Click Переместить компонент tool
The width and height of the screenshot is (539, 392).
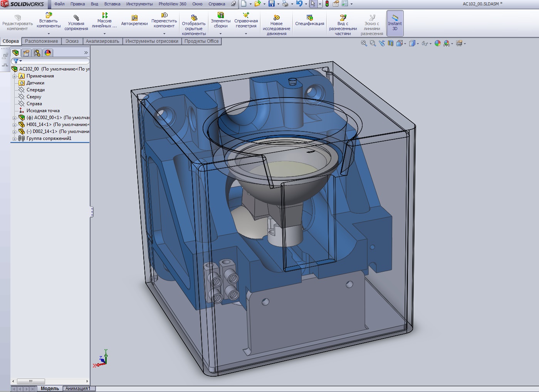164,15
